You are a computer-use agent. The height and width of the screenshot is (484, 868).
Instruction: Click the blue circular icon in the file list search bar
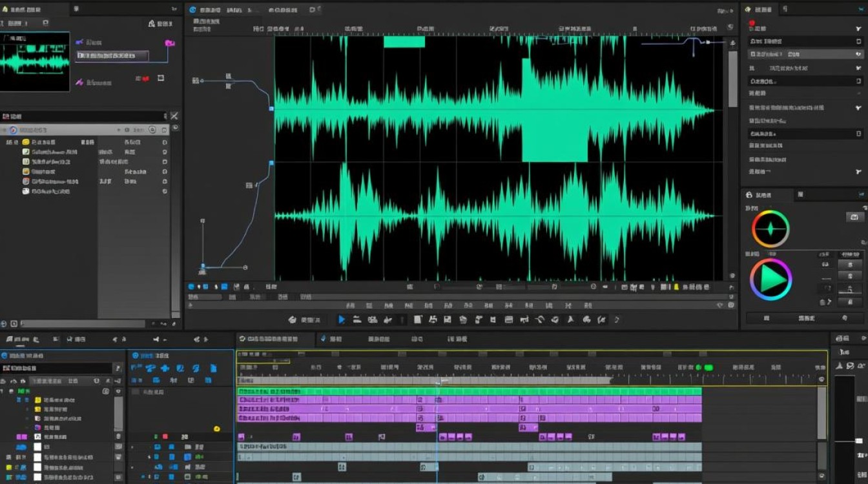12,130
